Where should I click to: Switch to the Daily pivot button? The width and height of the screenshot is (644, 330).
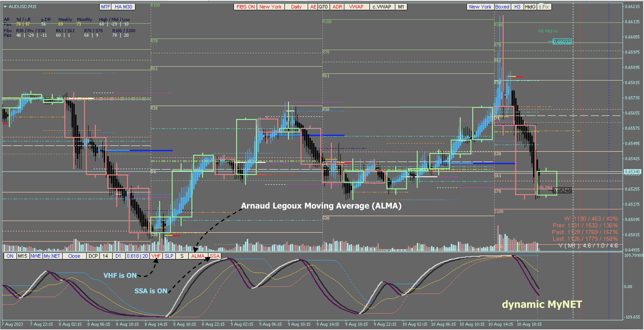coord(296,7)
